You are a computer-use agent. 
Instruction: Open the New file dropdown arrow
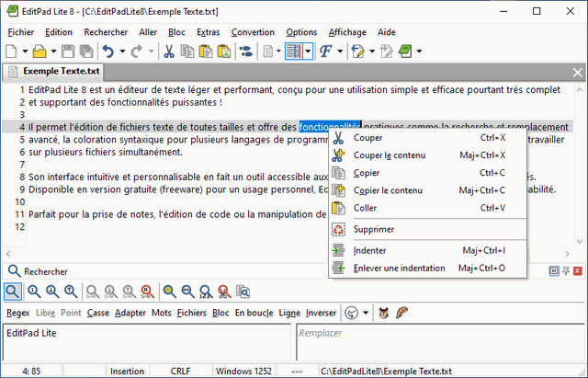[25, 52]
